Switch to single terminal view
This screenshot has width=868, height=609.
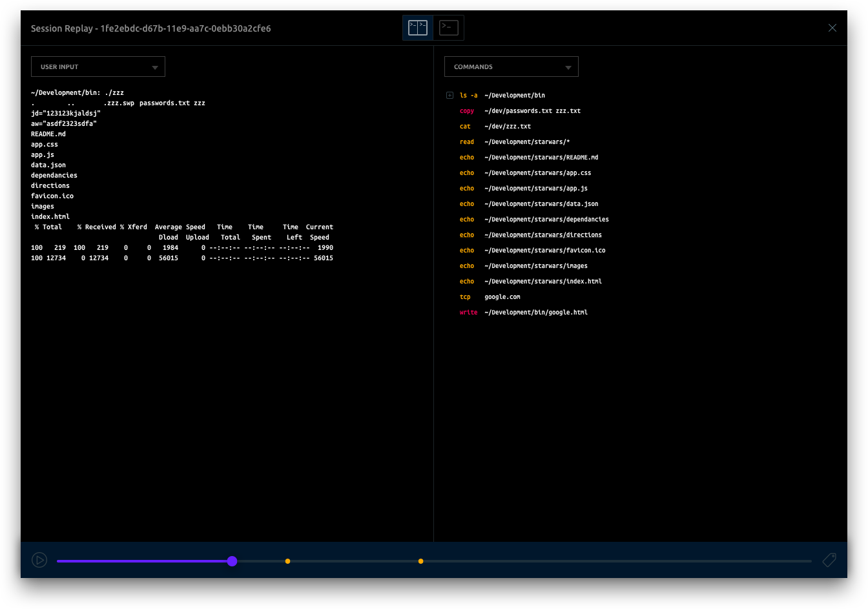(x=448, y=28)
